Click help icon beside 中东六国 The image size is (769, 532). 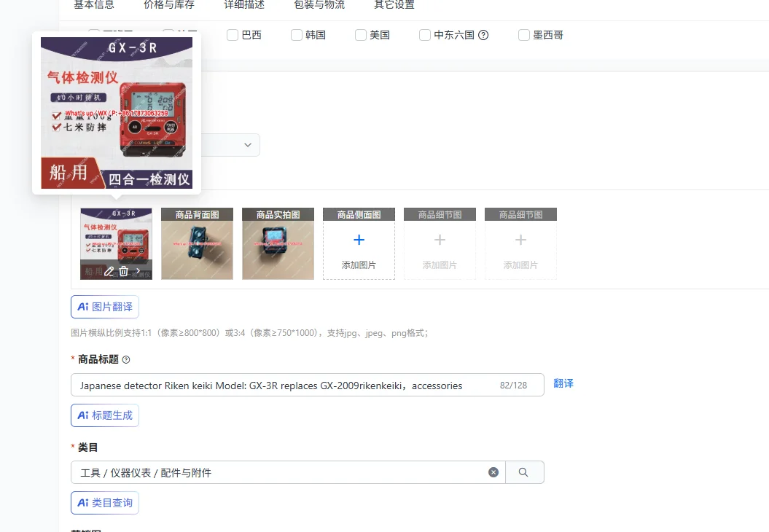coord(483,35)
